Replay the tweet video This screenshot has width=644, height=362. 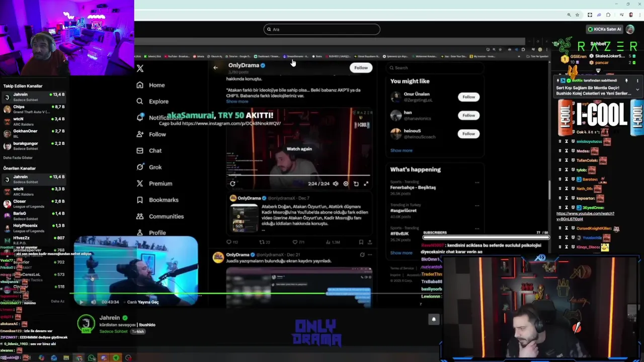click(232, 184)
